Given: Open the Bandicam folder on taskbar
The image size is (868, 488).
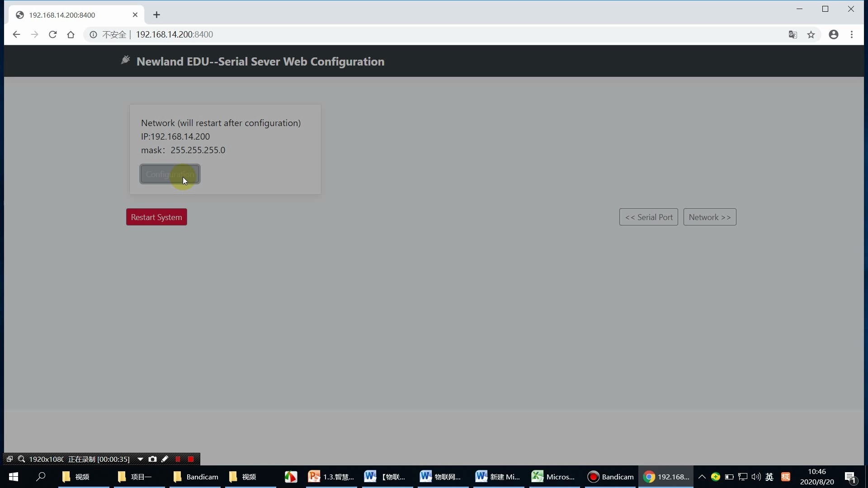Looking at the screenshot, I should [195, 477].
